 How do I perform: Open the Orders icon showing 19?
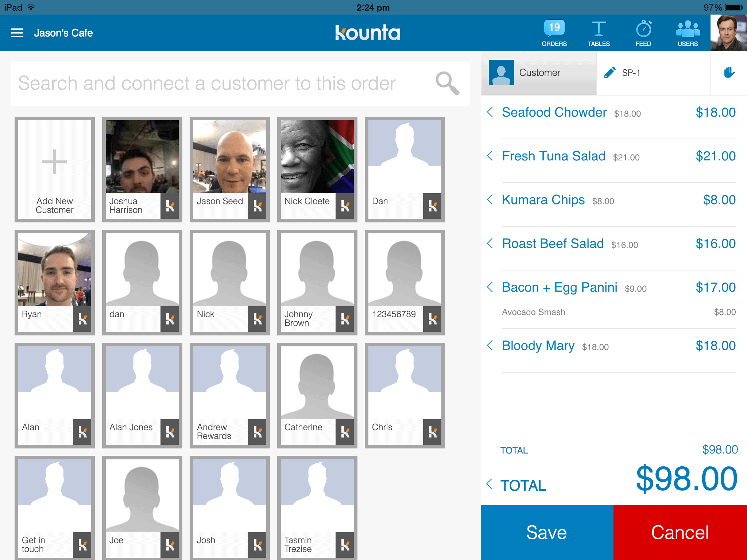pyautogui.click(x=554, y=33)
